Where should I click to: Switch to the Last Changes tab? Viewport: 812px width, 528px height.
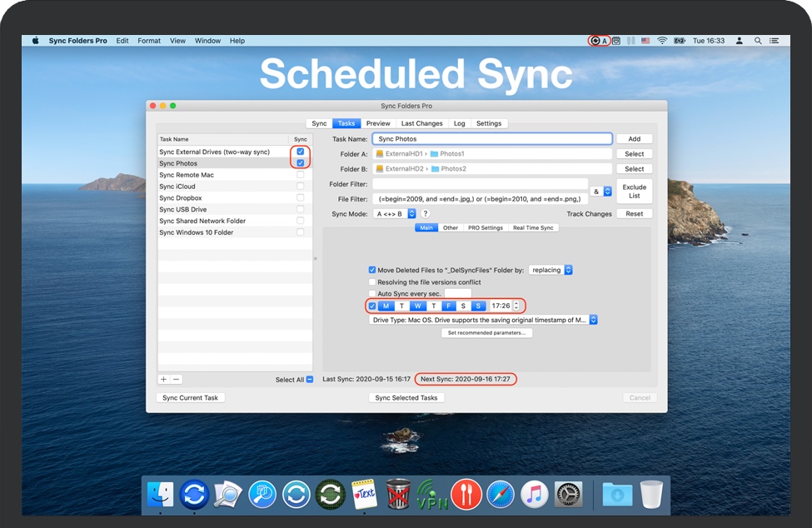click(421, 123)
